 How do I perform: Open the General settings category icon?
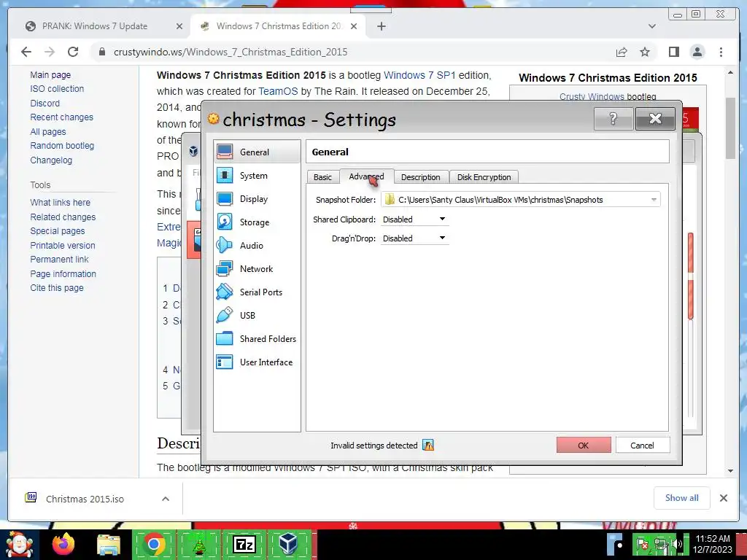(225, 152)
